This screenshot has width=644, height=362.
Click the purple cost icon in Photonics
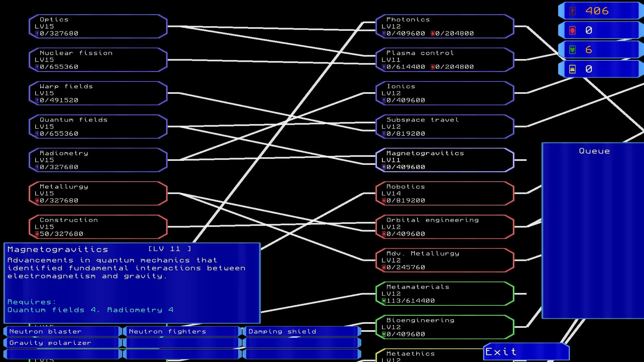tap(384, 34)
